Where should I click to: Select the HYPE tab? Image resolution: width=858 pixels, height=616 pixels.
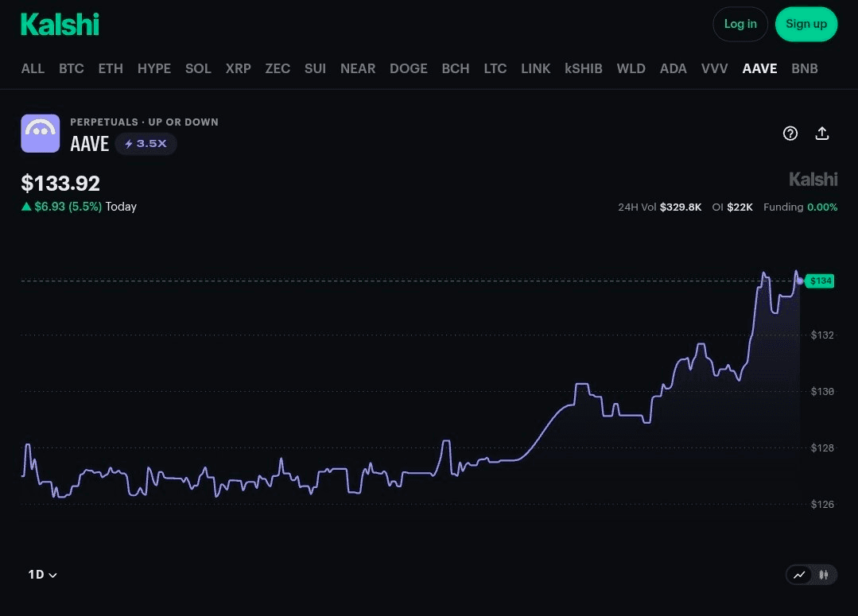(154, 68)
